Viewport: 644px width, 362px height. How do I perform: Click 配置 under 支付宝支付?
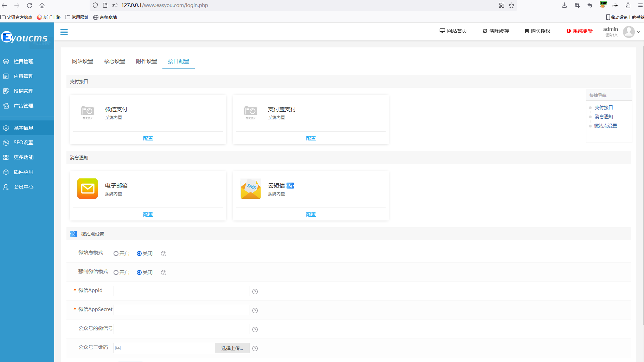(311, 138)
